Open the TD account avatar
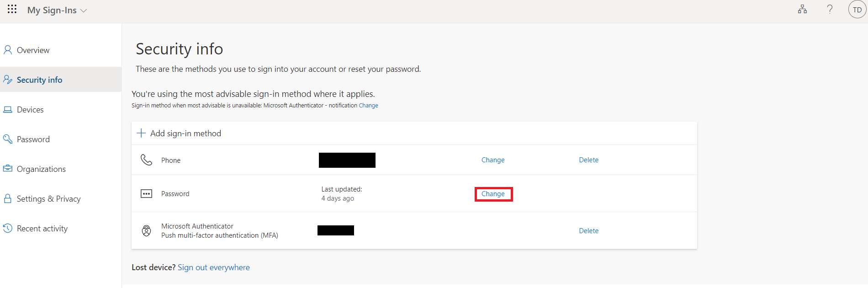 [x=857, y=10]
